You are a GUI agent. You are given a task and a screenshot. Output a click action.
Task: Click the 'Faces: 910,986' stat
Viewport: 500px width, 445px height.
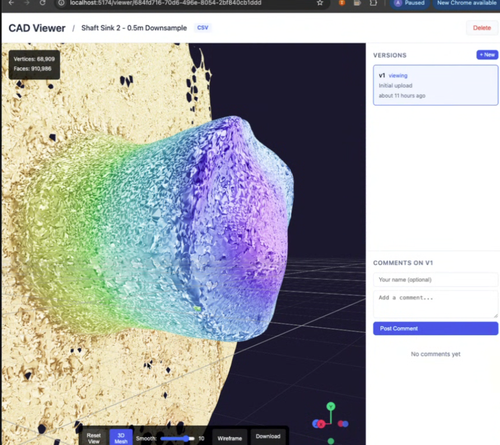point(32,69)
